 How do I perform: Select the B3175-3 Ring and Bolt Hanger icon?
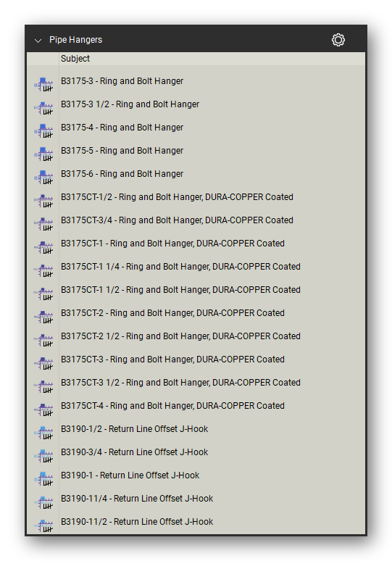pyautogui.click(x=43, y=85)
